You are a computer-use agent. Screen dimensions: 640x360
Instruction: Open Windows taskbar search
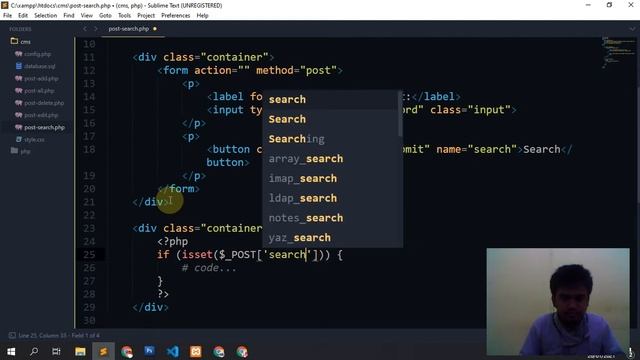[x=34, y=351]
